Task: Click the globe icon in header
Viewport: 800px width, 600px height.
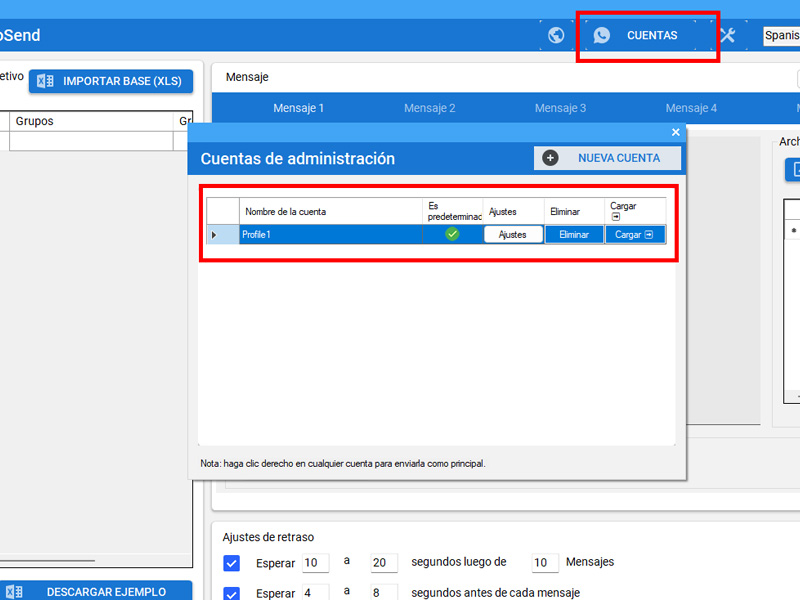Action: point(557,35)
